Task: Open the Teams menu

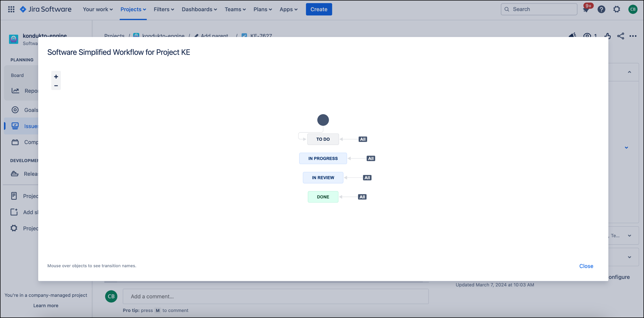Action: pyautogui.click(x=235, y=9)
